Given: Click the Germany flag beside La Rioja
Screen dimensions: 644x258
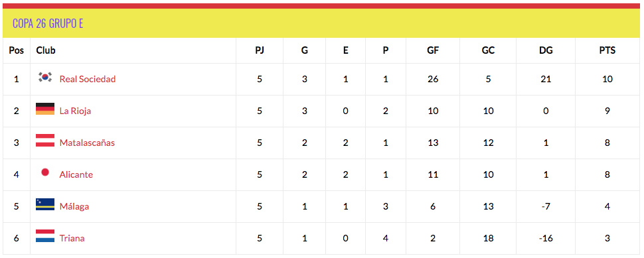Looking at the screenshot, I should click(x=45, y=109).
